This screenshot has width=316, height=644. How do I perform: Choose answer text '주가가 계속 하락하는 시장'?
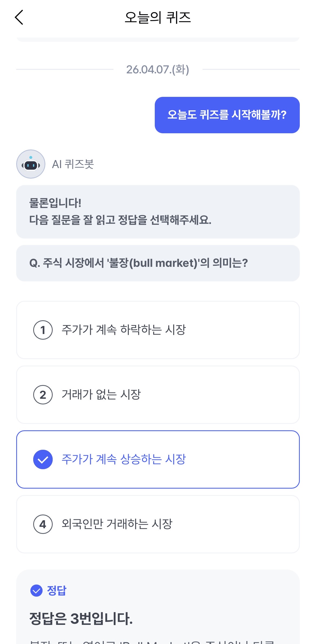point(124,330)
